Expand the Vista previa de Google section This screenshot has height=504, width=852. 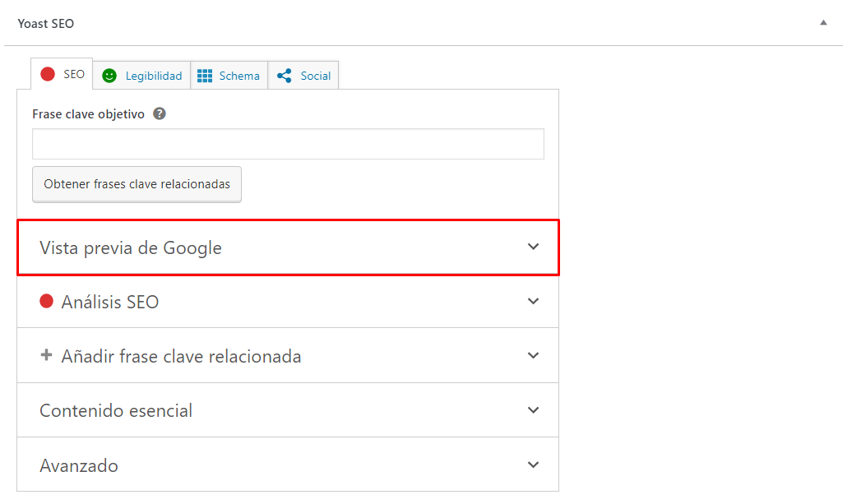[288, 247]
